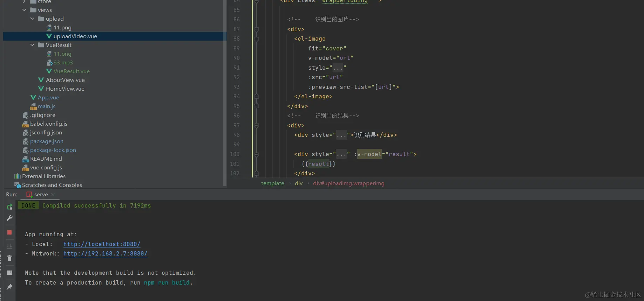Expand the collapsed style value on line 91

point(338,68)
